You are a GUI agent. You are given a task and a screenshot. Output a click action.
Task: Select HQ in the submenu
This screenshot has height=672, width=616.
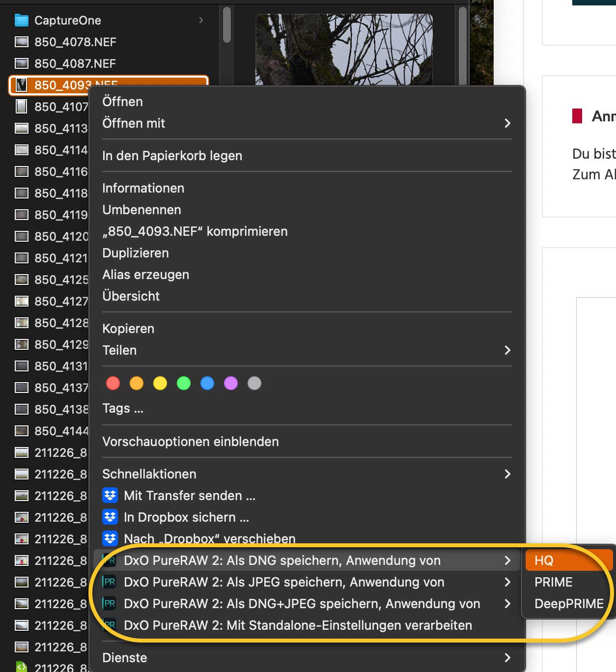coord(569,560)
